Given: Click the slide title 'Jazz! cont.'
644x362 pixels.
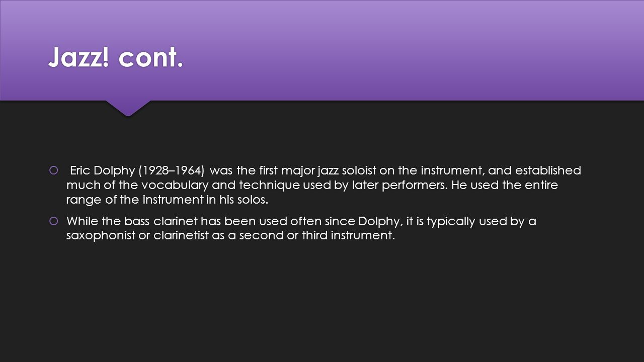Looking at the screenshot, I should coord(115,58).
